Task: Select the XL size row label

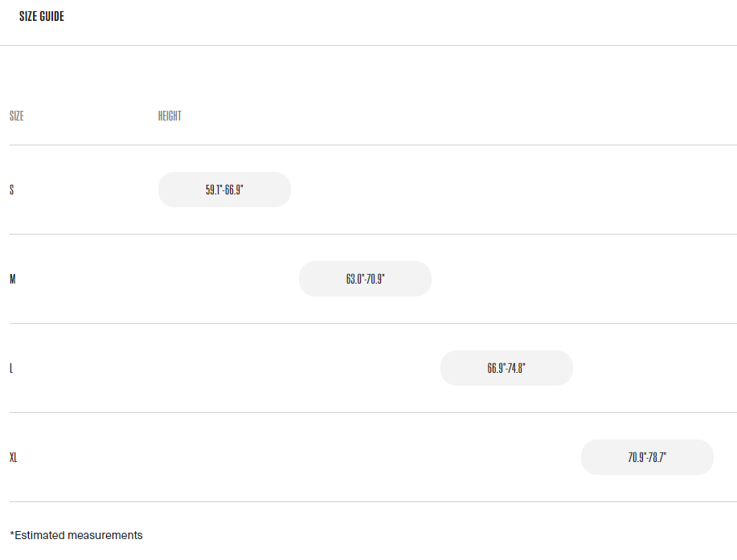Action: coord(14,458)
